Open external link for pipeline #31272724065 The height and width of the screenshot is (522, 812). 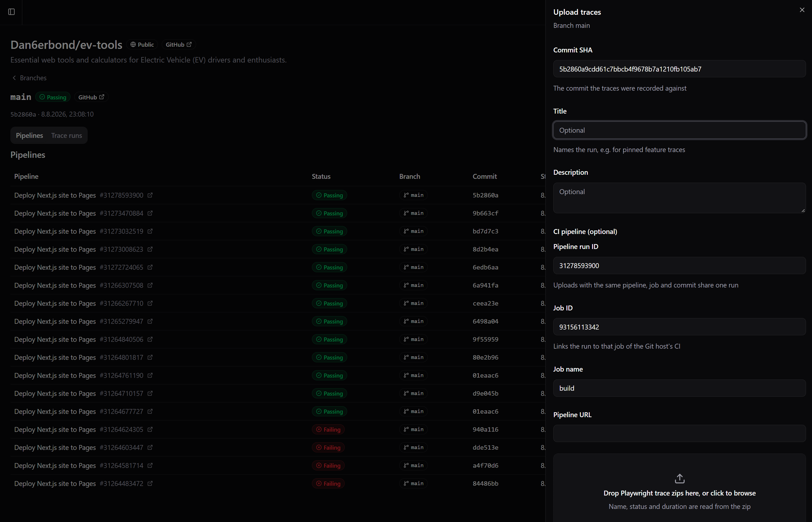[x=150, y=267]
